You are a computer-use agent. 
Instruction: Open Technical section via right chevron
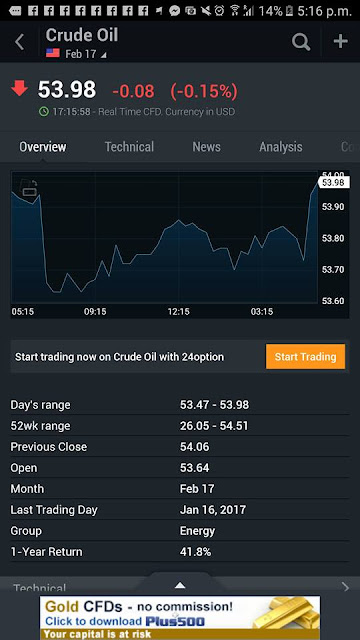click(x=345, y=587)
